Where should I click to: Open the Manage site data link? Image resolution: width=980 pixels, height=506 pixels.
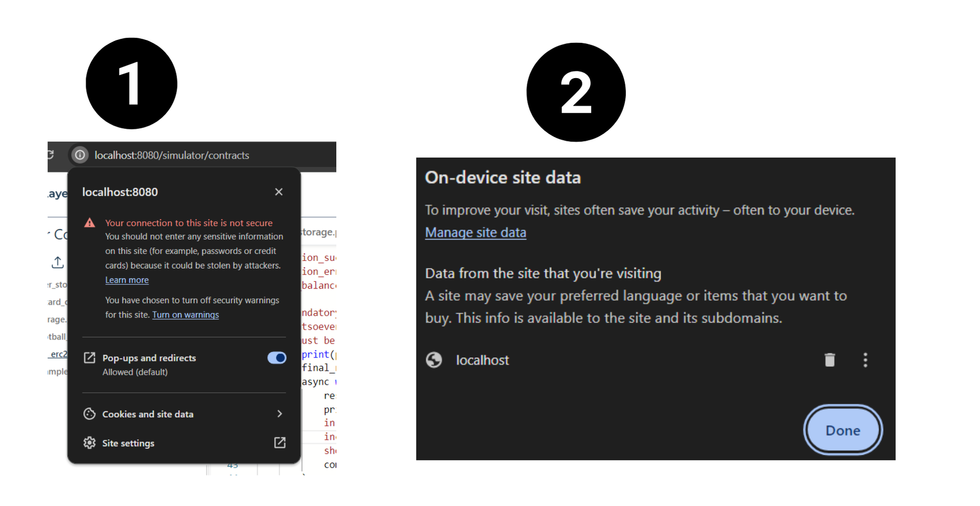click(475, 232)
